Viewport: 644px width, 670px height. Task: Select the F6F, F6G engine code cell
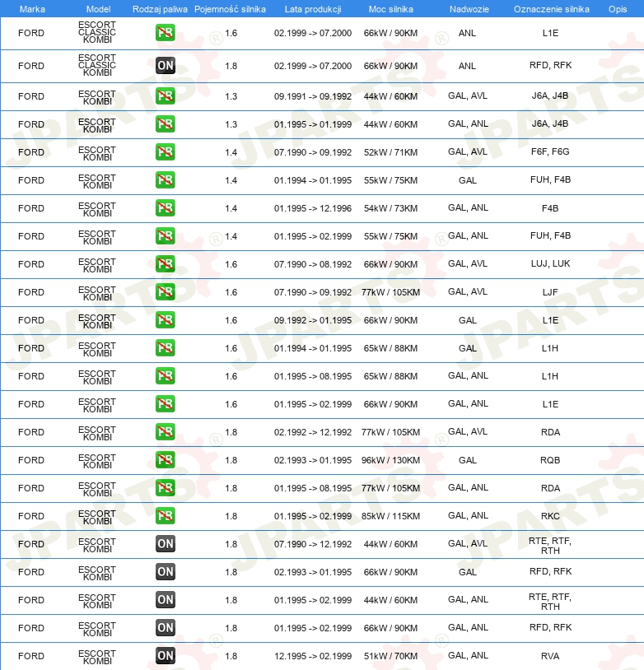550,151
